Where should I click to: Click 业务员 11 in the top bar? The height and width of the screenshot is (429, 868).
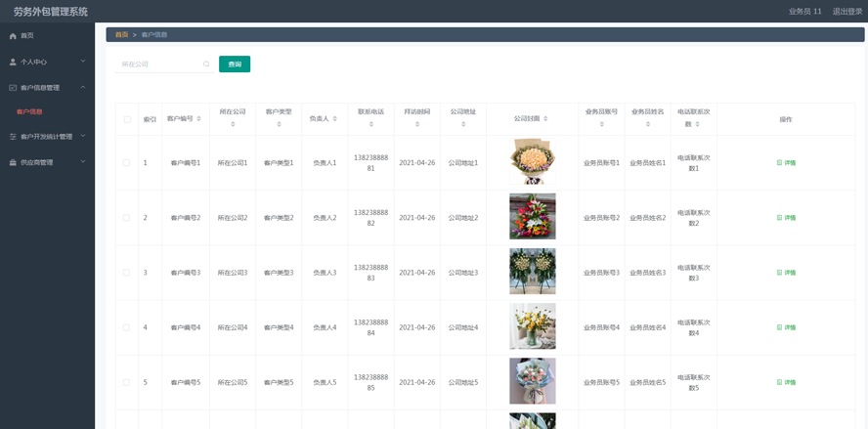pyautogui.click(x=804, y=12)
